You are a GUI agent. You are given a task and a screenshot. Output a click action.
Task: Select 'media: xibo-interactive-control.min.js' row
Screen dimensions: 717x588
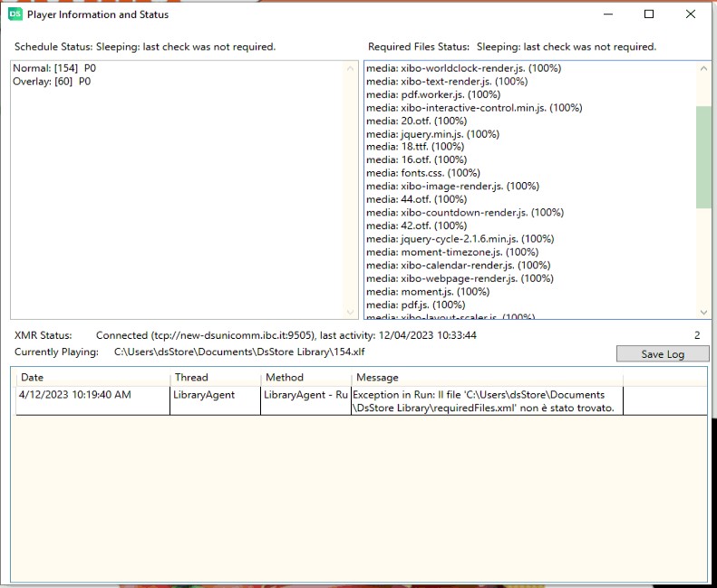click(474, 108)
